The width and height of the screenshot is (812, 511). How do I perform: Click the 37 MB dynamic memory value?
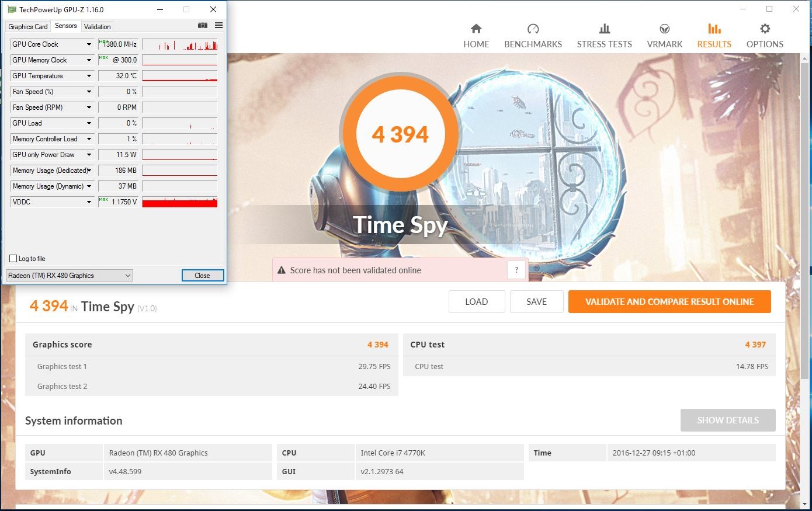[x=118, y=186]
